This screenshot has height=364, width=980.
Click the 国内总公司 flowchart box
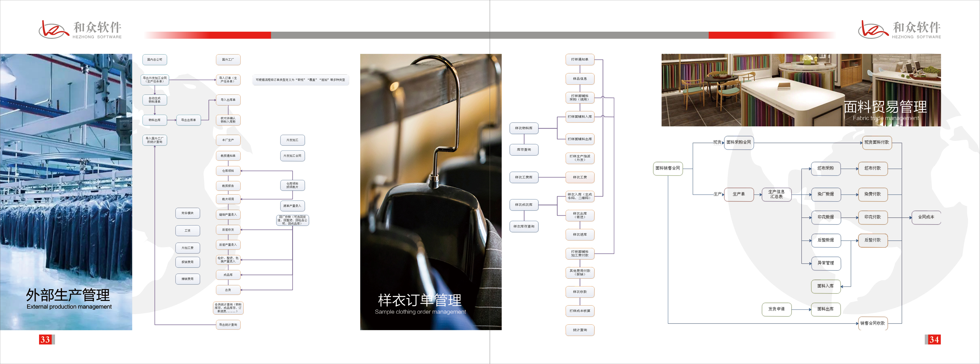(x=154, y=60)
